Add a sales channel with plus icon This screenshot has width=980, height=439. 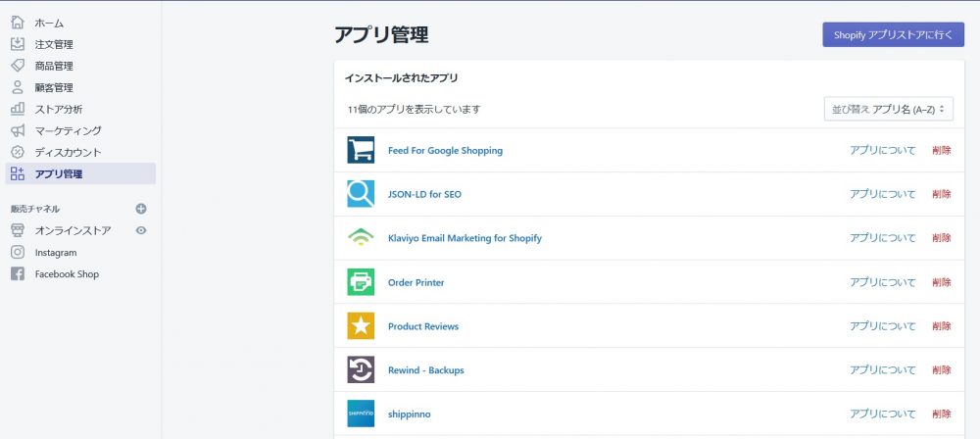pos(141,209)
